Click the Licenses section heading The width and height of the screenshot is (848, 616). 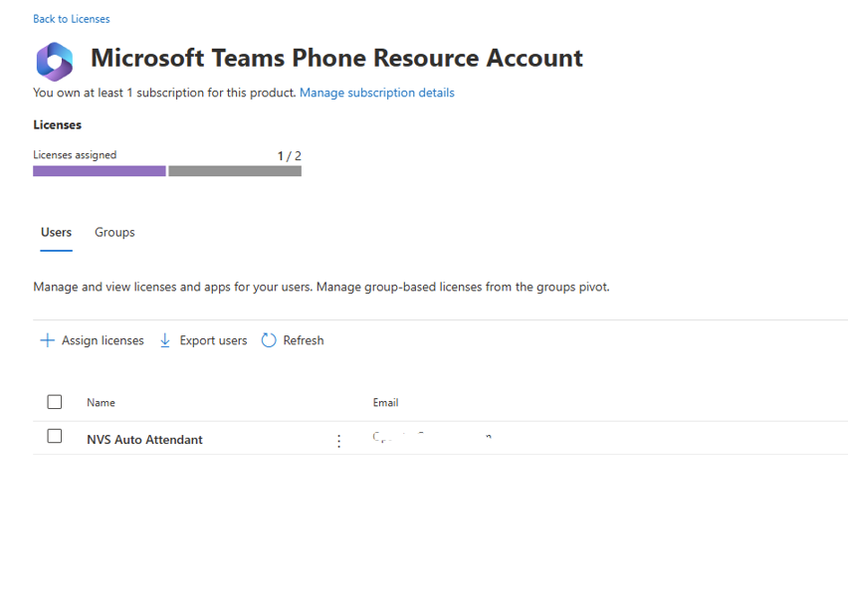58,125
